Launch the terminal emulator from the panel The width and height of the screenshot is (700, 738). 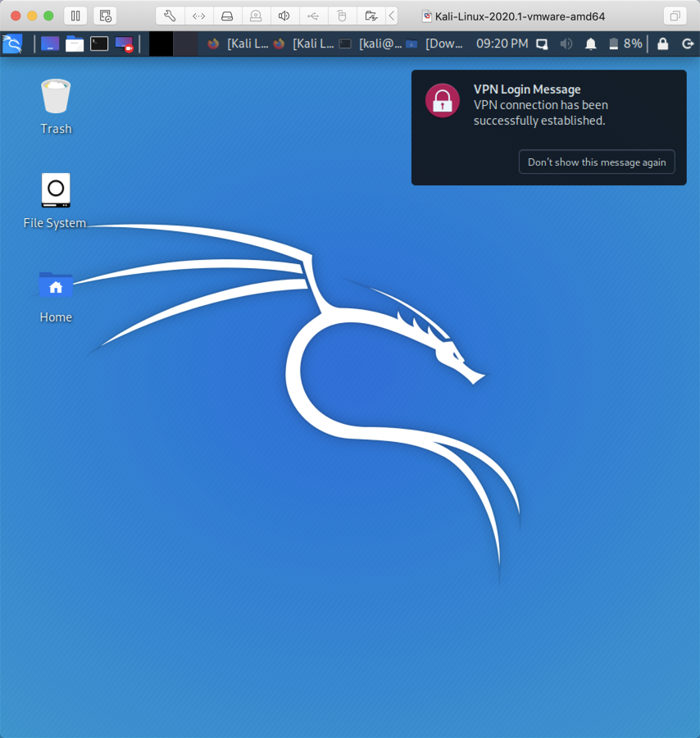click(x=99, y=43)
